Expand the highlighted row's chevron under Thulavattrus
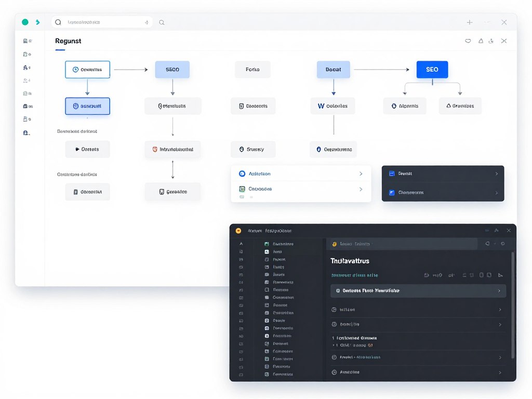Viewport: 532px width, 399px height. click(x=499, y=291)
